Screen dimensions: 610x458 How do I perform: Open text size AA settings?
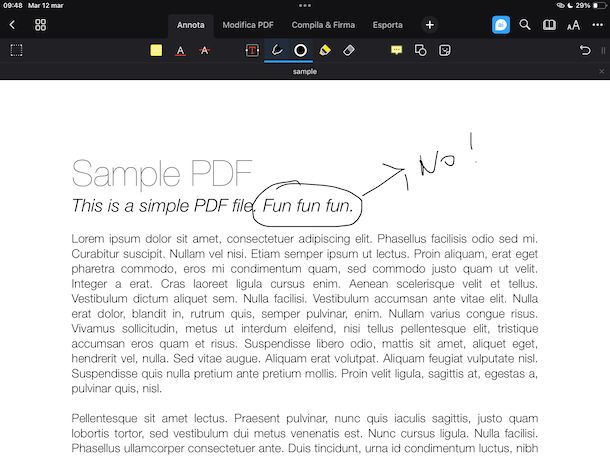tap(573, 25)
